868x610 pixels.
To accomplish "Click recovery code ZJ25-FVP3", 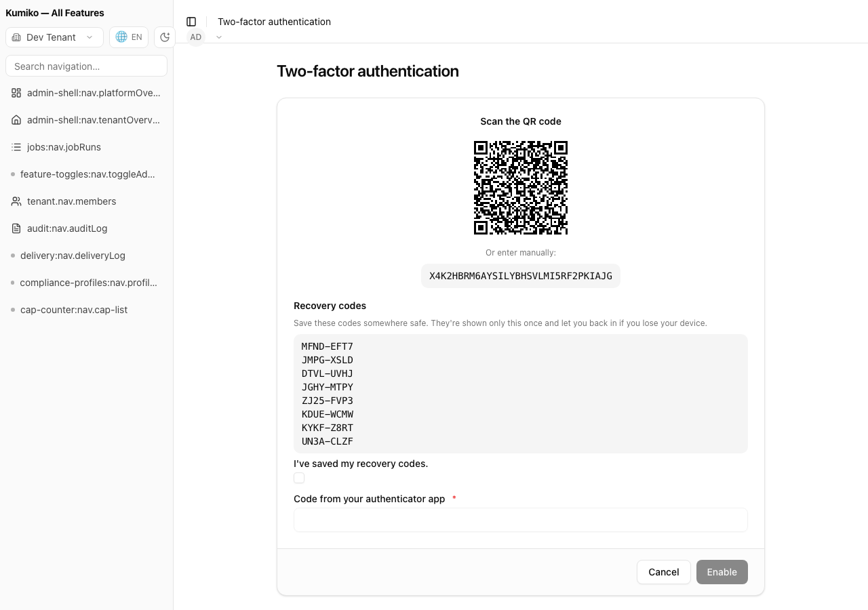I will pyautogui.click(x=328, y=401).
